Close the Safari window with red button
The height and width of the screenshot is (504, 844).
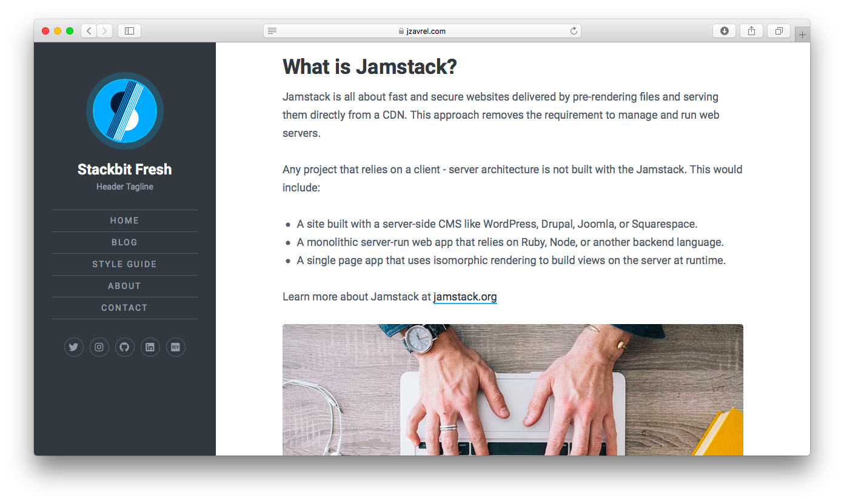point(45,31)
